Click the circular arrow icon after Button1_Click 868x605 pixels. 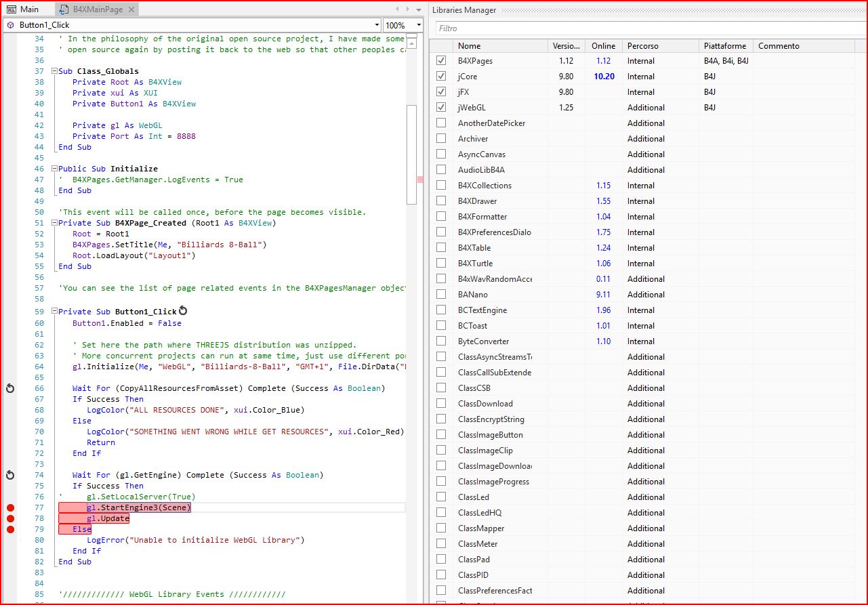182,312
